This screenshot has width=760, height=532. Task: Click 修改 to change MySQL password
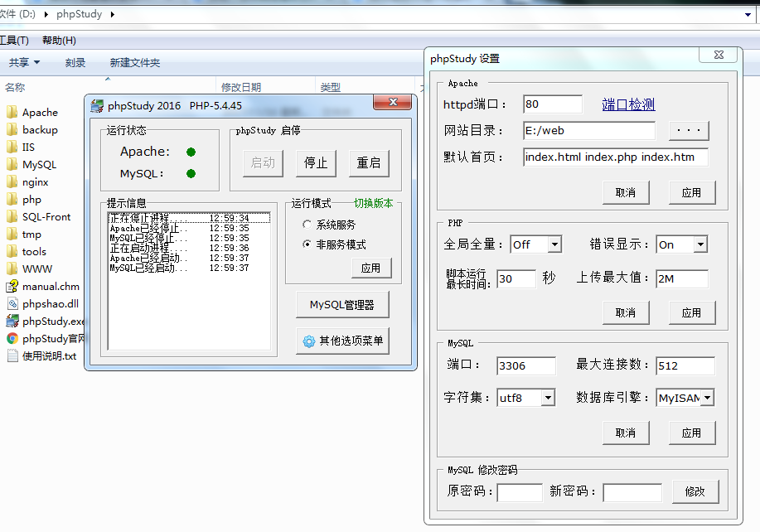pyautogui.click(x=695, y=491)
